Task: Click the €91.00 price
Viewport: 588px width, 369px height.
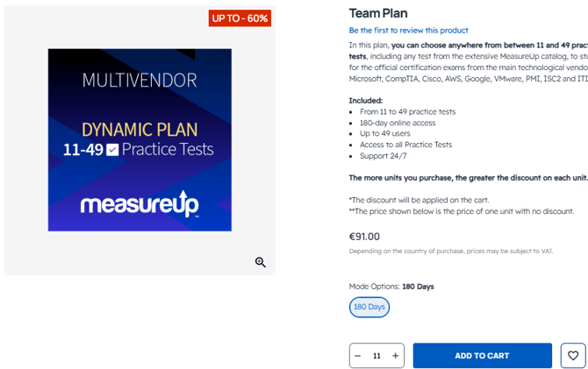Action: (x=364, y=236)
